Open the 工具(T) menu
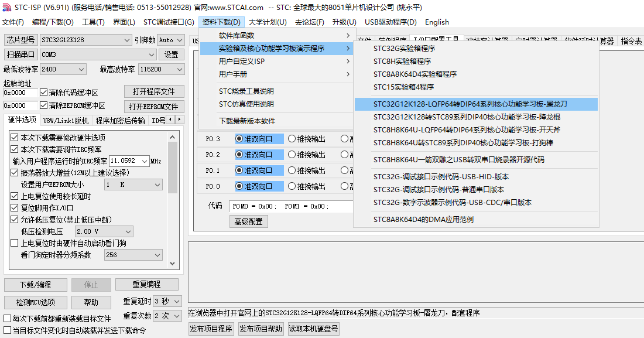This screenshot has height=338, width=644. point(93,22)
